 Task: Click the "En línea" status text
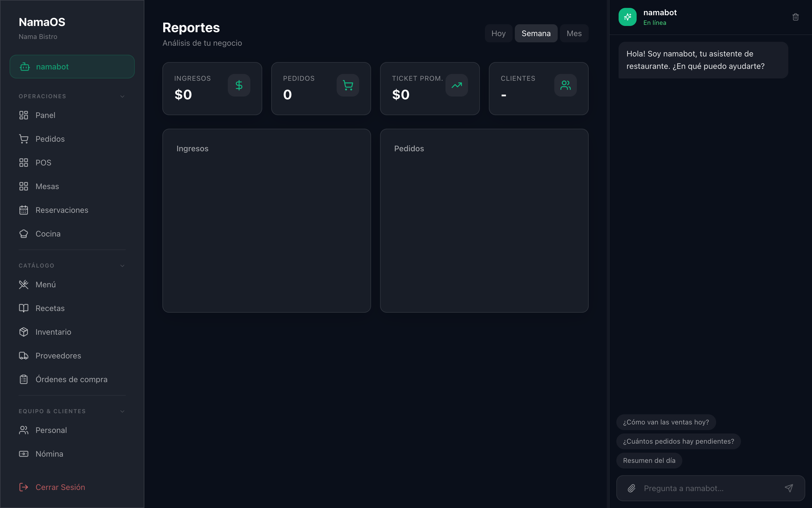[655, 23]
